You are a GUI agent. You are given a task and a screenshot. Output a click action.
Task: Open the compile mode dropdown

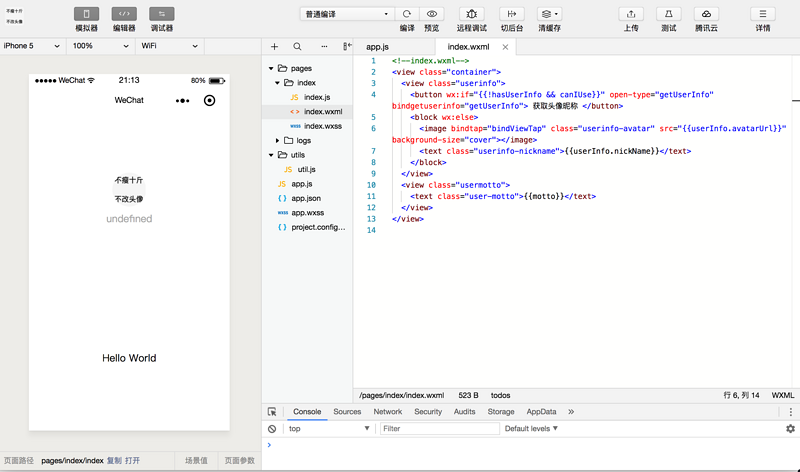pos(346,14)
